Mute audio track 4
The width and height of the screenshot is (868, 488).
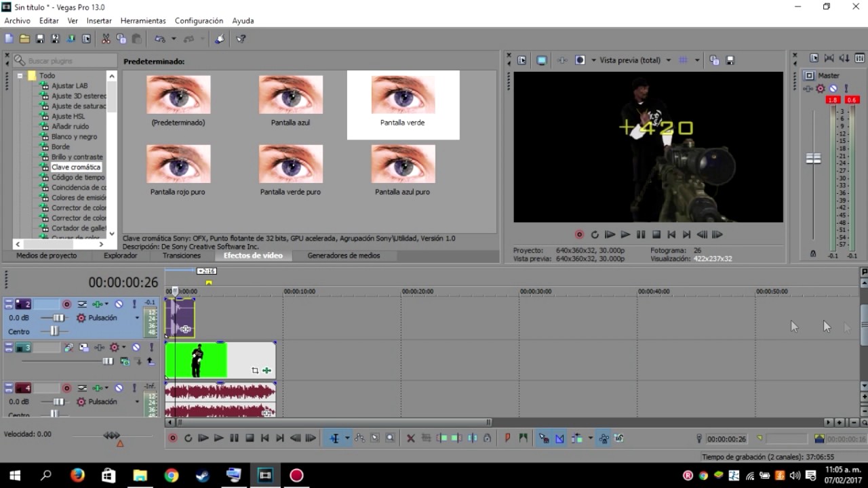pos(119,388)
